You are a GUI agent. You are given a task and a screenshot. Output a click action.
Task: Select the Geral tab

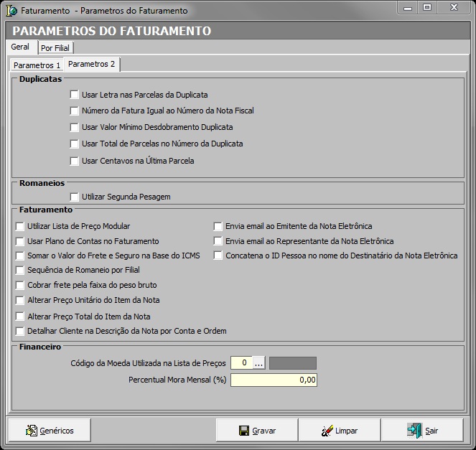click(20, 47)
